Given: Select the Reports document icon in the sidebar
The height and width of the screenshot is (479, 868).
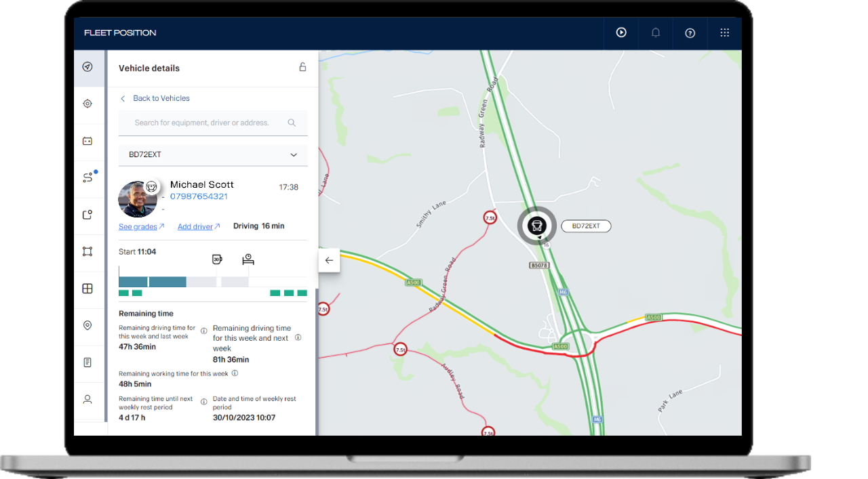Looking at the screenshot, I should coord(87,362).
